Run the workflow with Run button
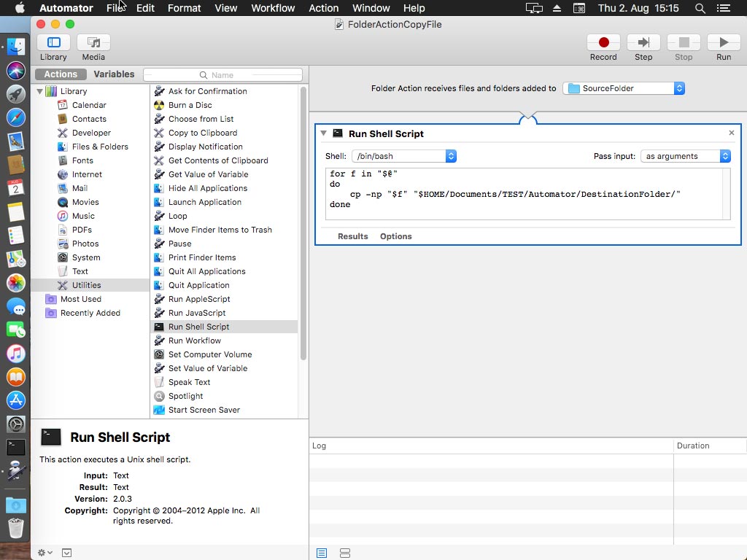The width and height of the screenshot is (747, 560). coord(723,43)
